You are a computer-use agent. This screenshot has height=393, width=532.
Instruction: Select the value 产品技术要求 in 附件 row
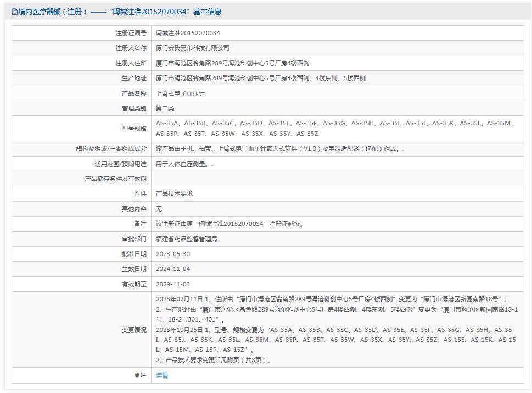(x=174, y=193)
